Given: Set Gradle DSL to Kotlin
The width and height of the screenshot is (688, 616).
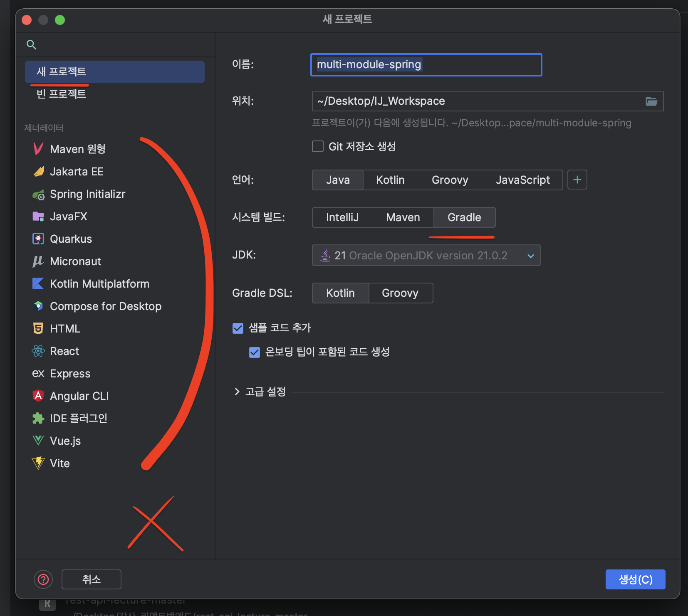Looking at the screenshot, I should [x=340, y=293].
